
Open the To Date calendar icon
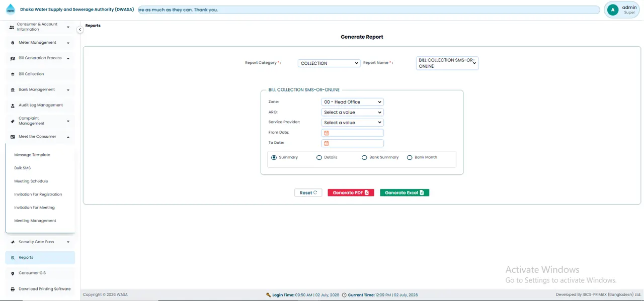coord(326,143)
